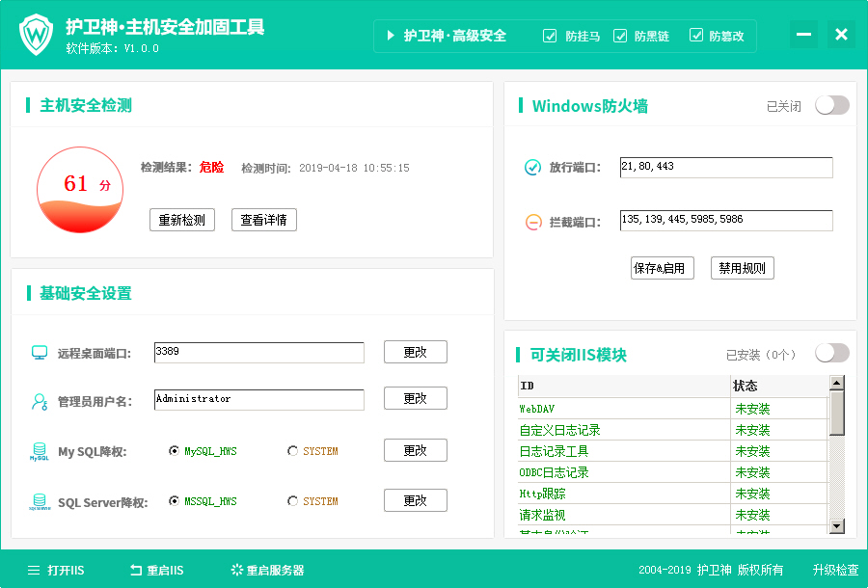868x588 pixels.
Task: Click the 已关闭 firewall status label
Action: [x=784, y=106]
